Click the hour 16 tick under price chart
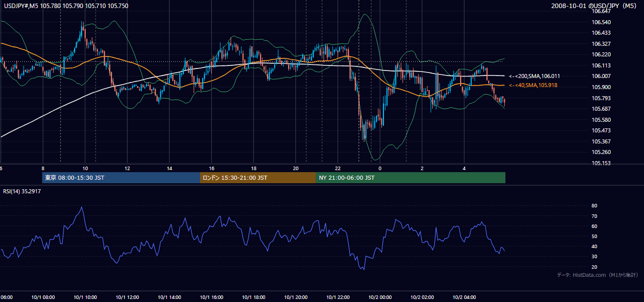Viewport: 644px width, 302px height. (212, 169)
